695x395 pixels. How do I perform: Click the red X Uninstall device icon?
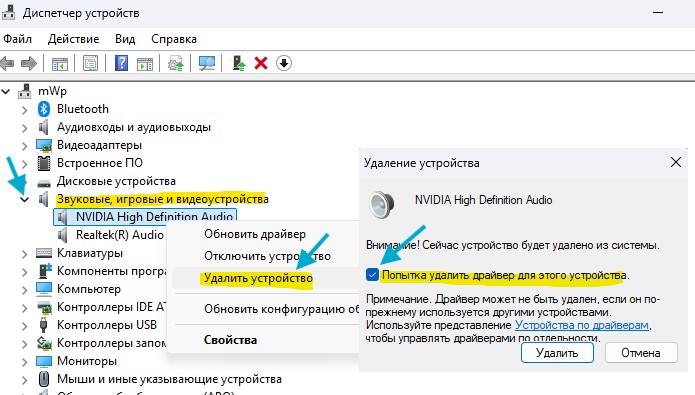[261, 63]
